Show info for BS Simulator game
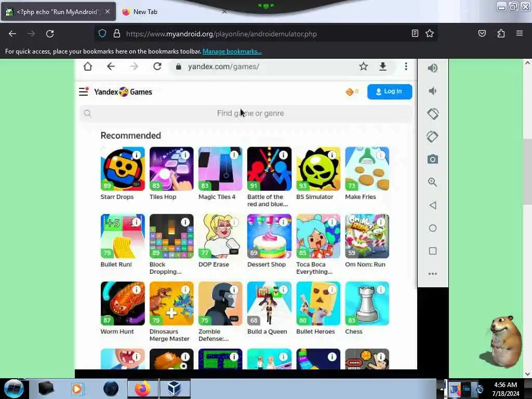Viewport: 532px width, 399px height. click(x=332, y=155)
